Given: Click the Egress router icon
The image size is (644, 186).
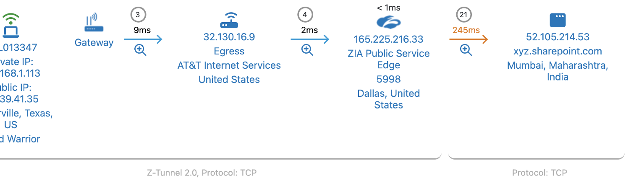Looking at the screenshot, I should click(229, 20).
